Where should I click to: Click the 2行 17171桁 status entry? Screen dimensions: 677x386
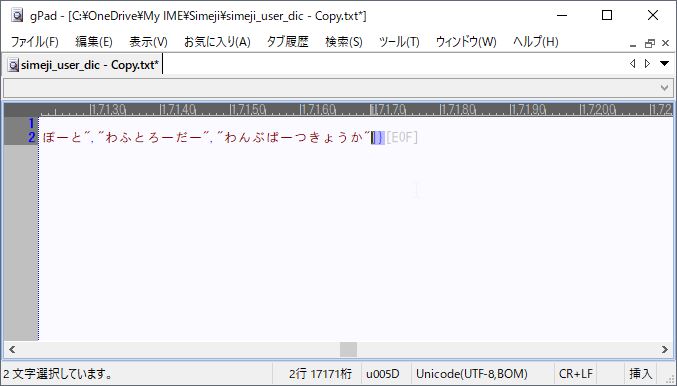(320, 373)
